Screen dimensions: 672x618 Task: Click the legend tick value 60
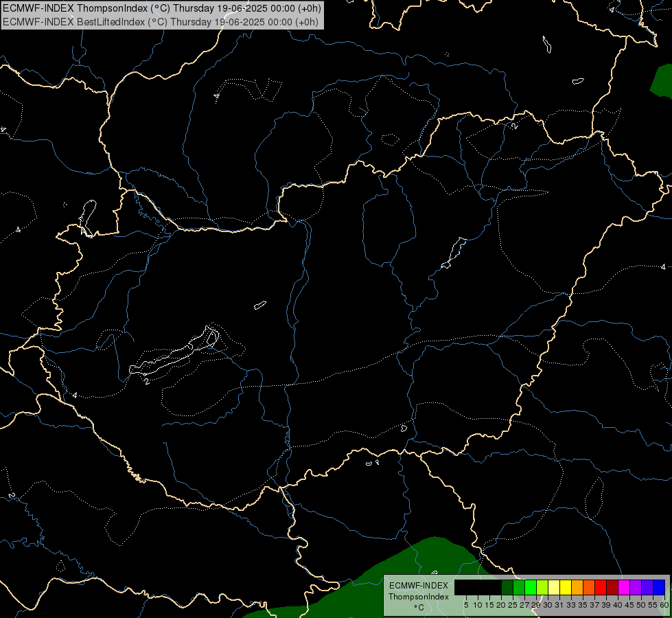pos(664,605)
